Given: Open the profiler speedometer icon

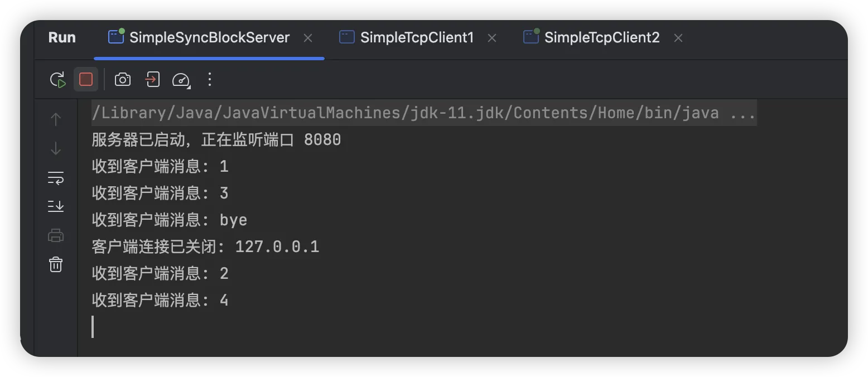Looking at the screenshot, I should point(181,80).
